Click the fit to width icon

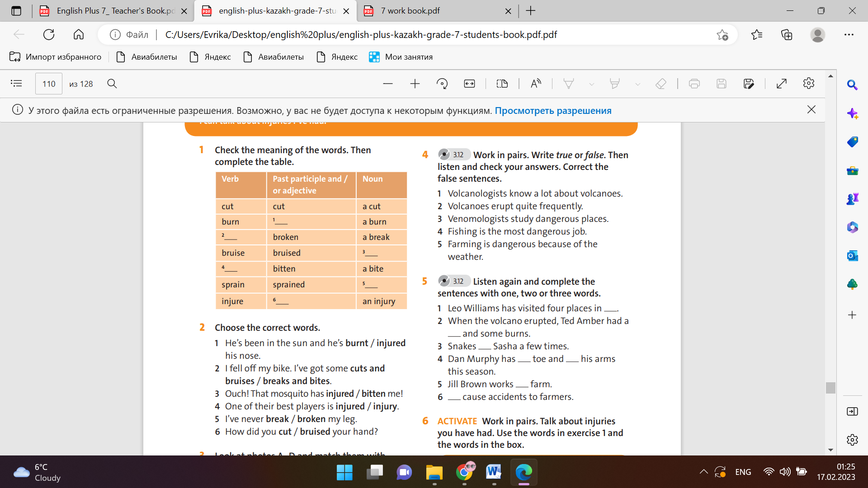[x=469, y=84]
